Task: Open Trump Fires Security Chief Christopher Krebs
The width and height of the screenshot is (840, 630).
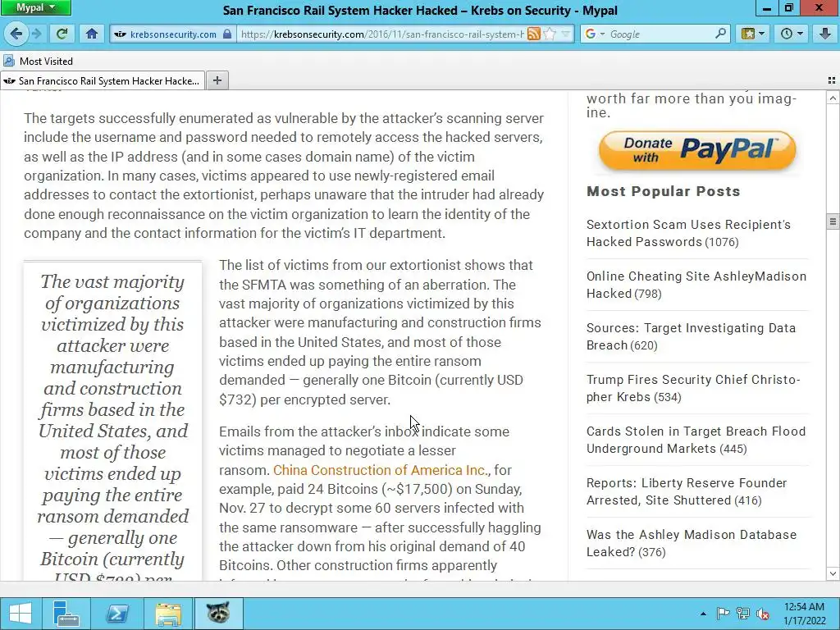Action: (x=693, y=388)
